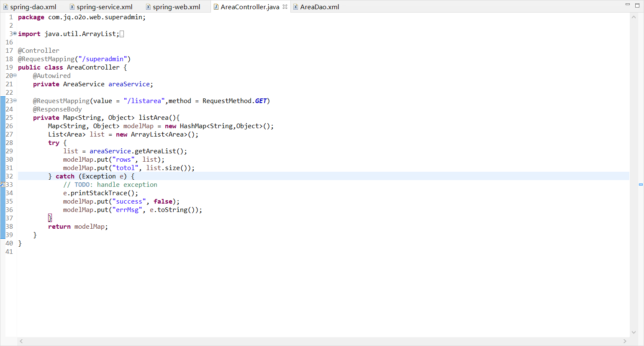Click the highlighted closing brace on line 37
Viewport: 644px width, 346px height.
(50, 218)
